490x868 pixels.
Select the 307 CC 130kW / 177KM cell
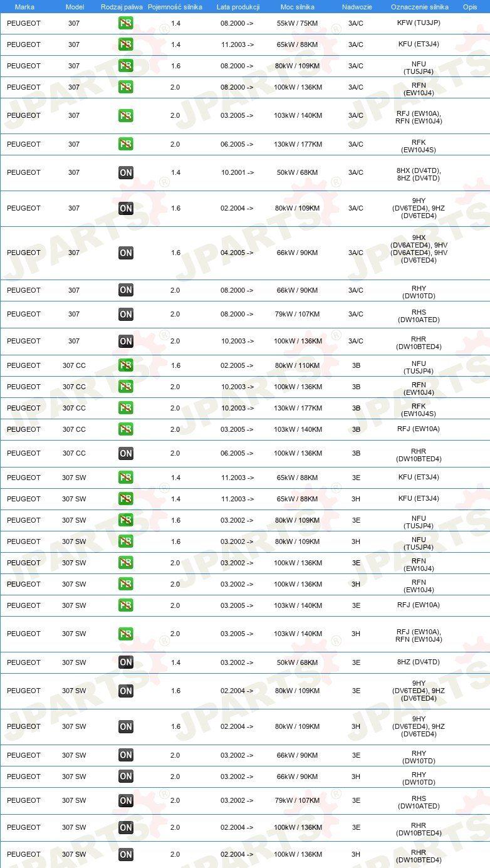[x=298, y=408]
